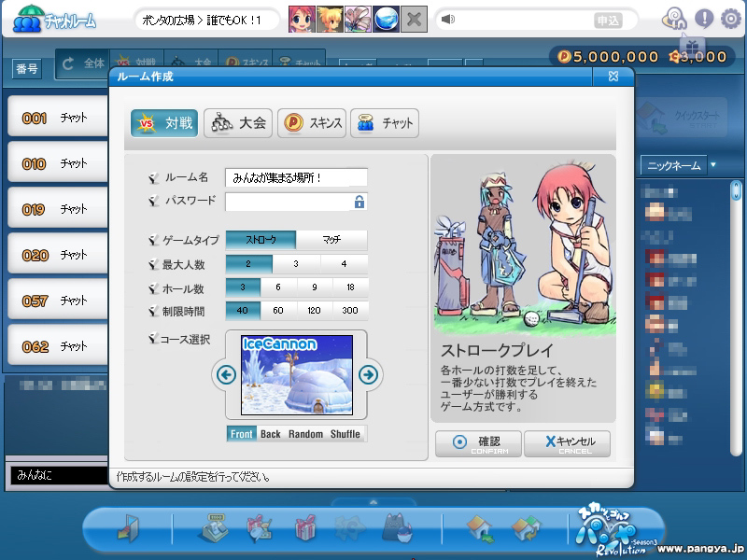Screen dimensions: 747x560
Task: Click the red gift box icon
Action: [304, 529]
